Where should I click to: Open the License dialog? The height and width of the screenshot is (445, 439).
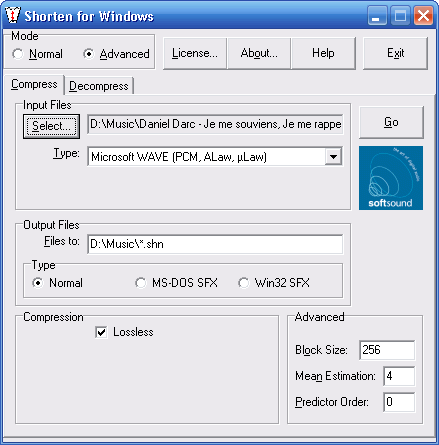(x=195, y=53)
